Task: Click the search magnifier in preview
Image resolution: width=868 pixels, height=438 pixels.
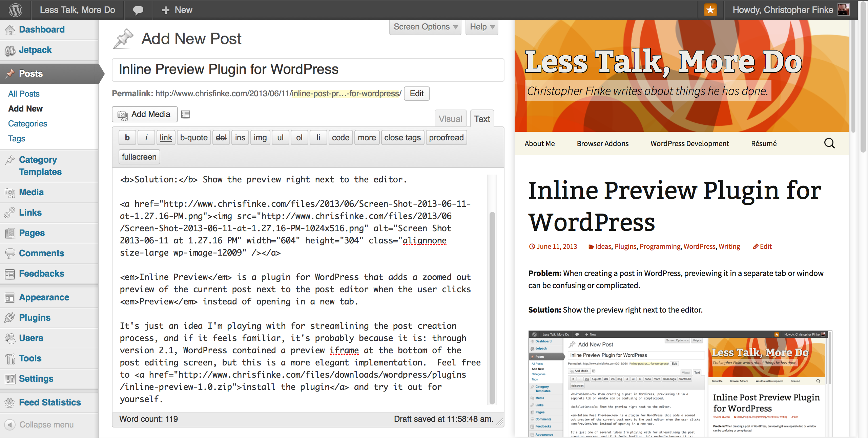Action: (x=829, y=143)
